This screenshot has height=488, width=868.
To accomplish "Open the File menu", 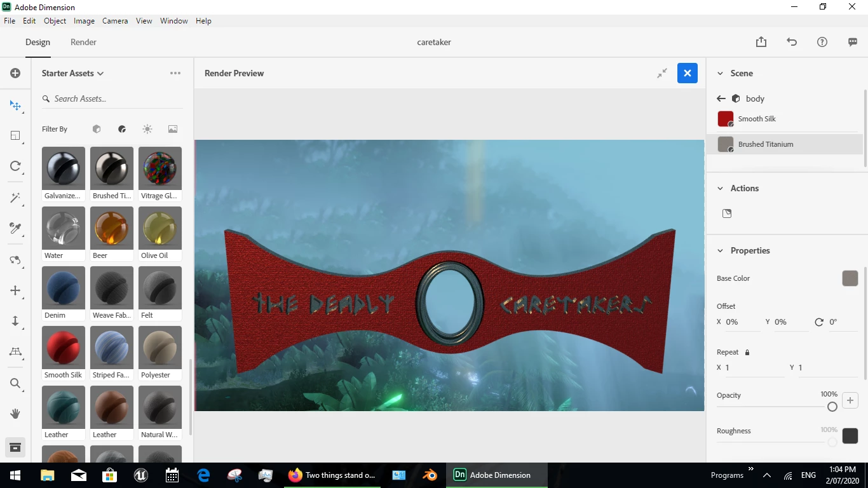I will tap(10, 21).
